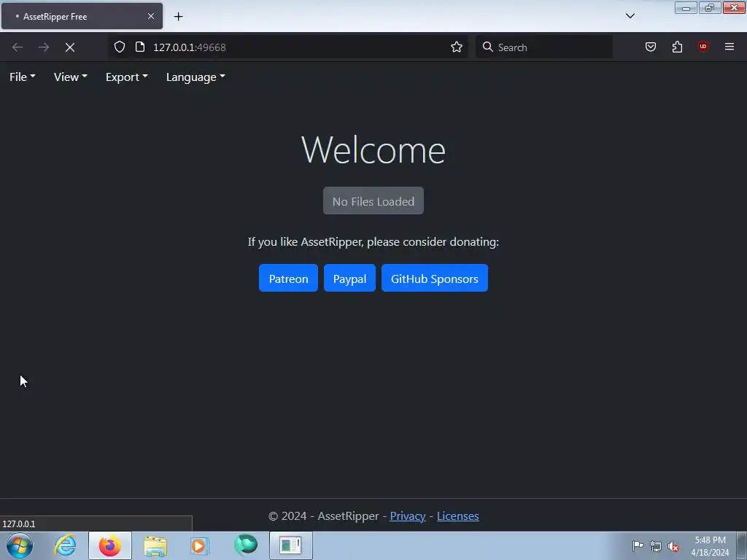747x560 pixels.
Task: Click the Show desktop strip
Action: click(742, 545)
